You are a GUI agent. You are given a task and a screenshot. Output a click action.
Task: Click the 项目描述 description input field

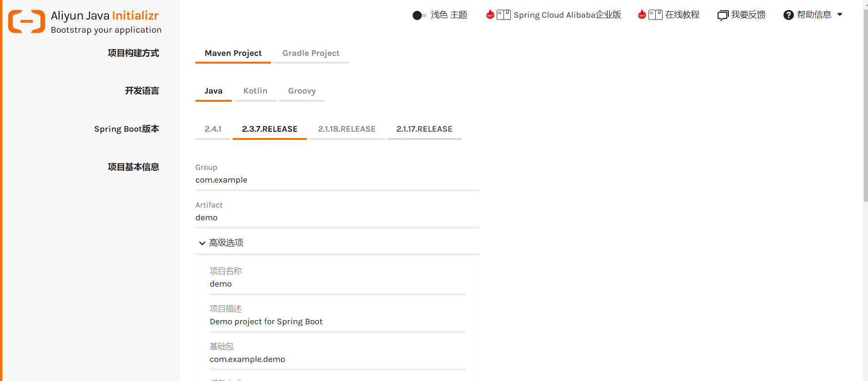[x=337, y=322]
